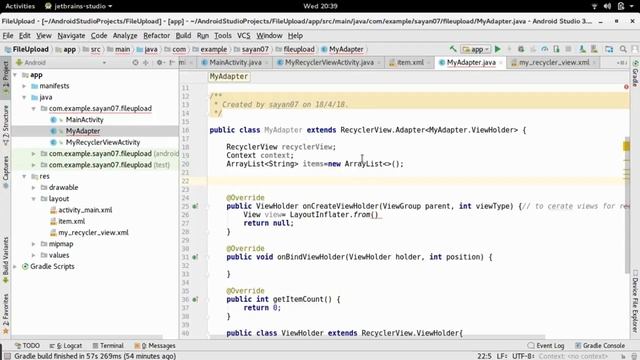
Task: Expand the drawable folder
Action: [x=33, y=188]
